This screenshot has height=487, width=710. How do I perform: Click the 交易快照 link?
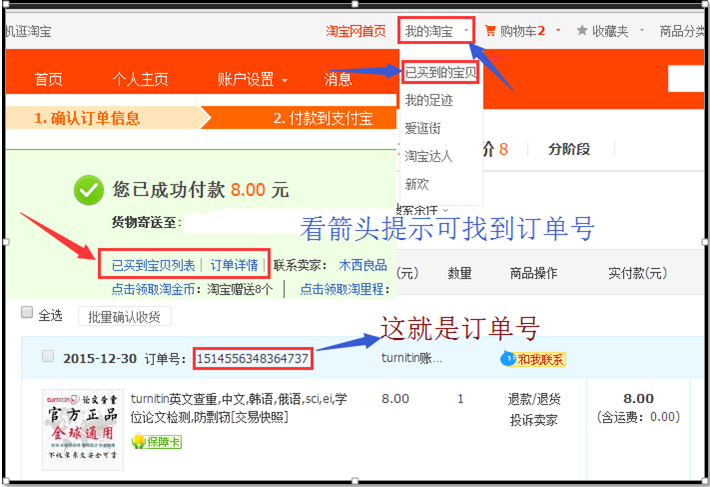pyautogui.click(x=259, y=417)
